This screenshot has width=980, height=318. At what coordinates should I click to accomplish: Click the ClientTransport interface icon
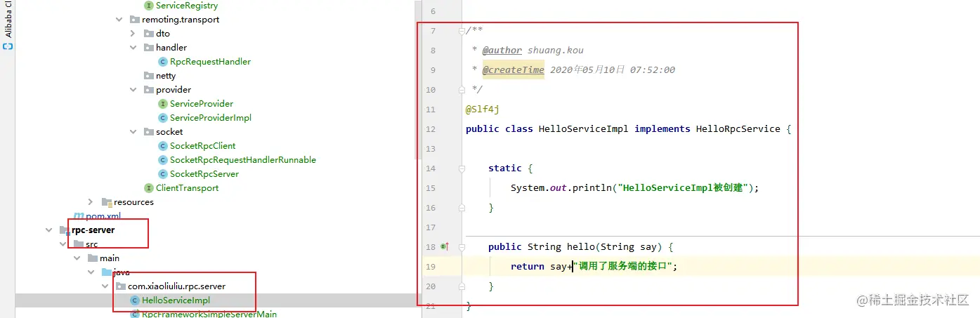tap(149, 188)
